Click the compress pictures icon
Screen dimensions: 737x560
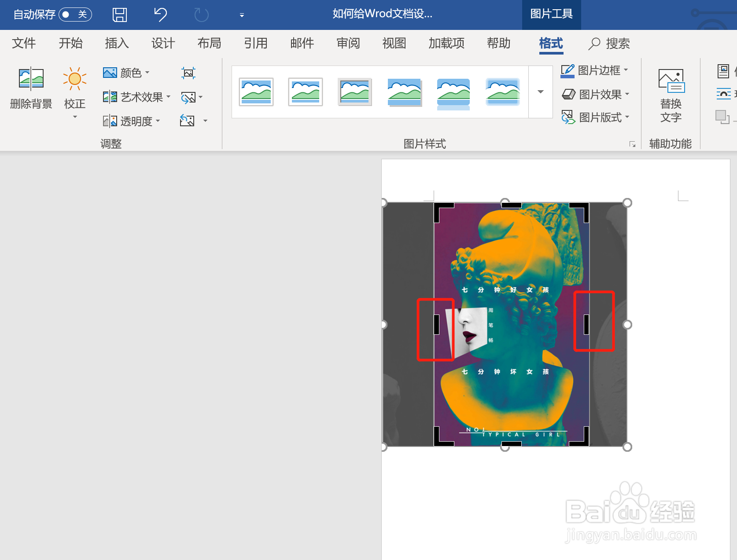click(x=188, y=73)
